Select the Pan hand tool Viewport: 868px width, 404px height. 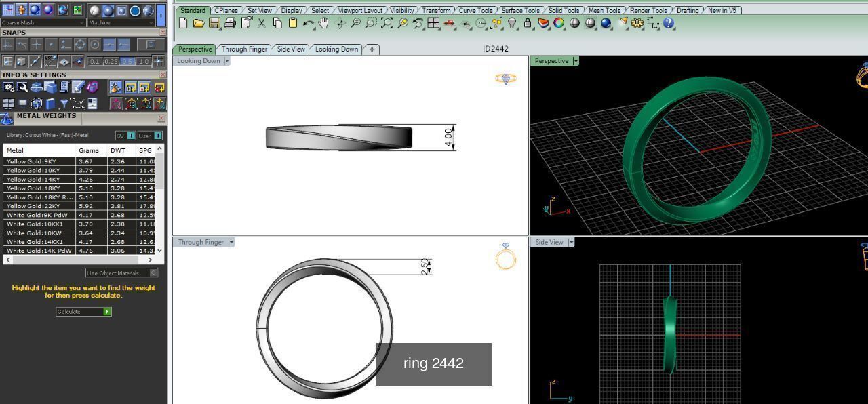tap(324, 23)
